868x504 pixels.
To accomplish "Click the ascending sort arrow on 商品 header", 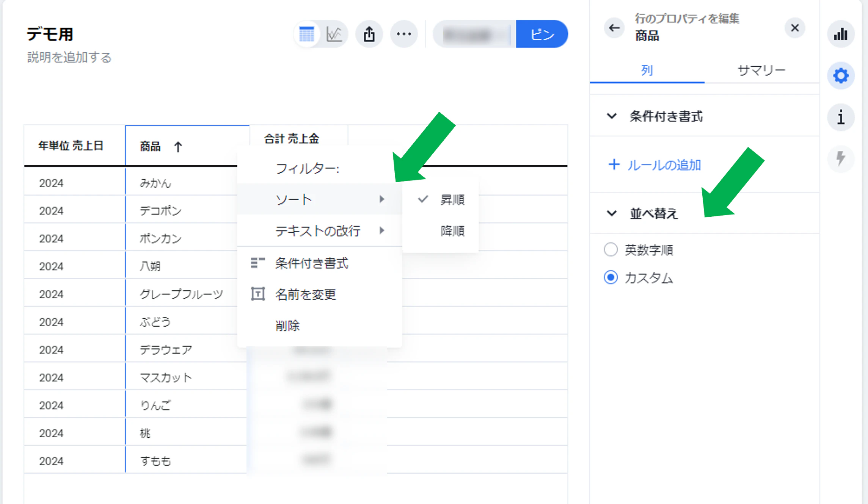I will coord(178,147).
